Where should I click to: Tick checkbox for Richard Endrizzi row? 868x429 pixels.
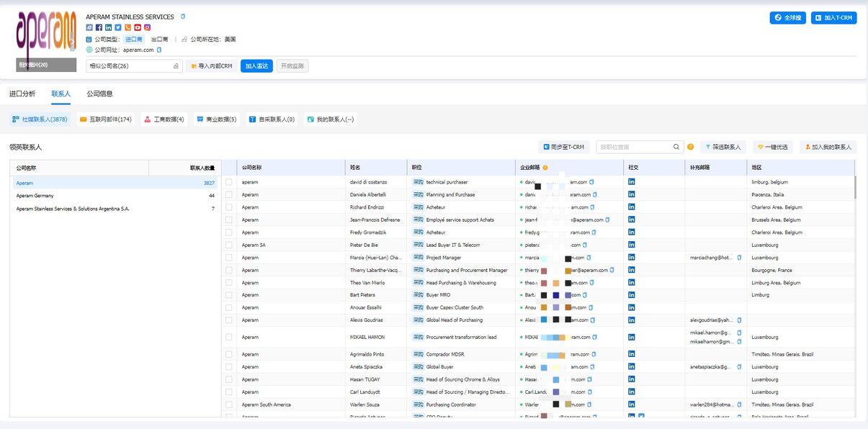point(229,207)
